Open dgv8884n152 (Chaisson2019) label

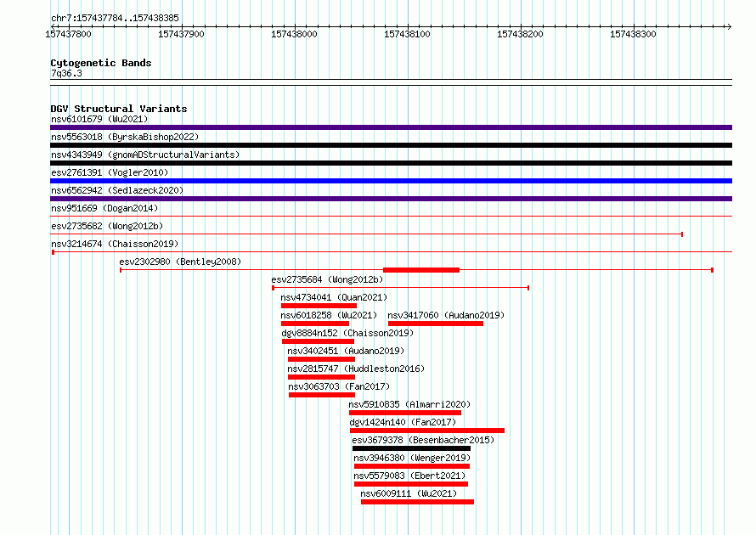[x=347, y=333]
